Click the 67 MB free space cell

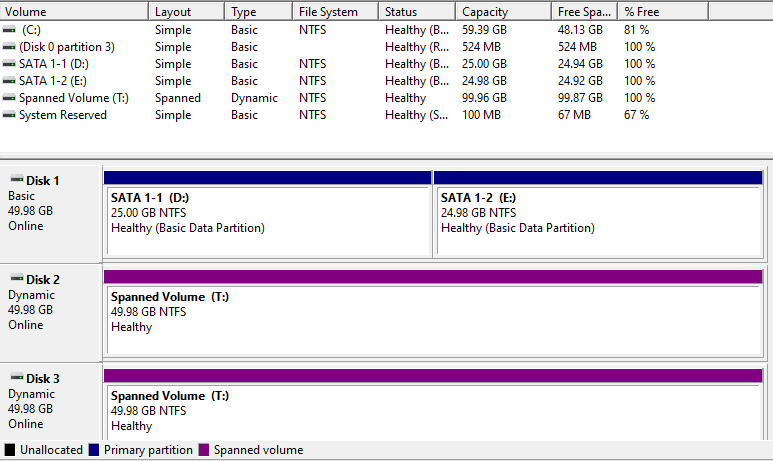click(574, 115)
